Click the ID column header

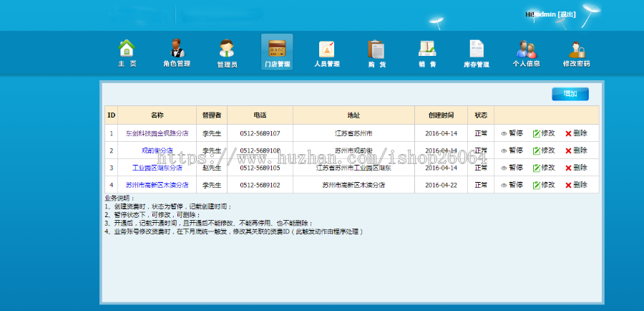coord(112,115)
